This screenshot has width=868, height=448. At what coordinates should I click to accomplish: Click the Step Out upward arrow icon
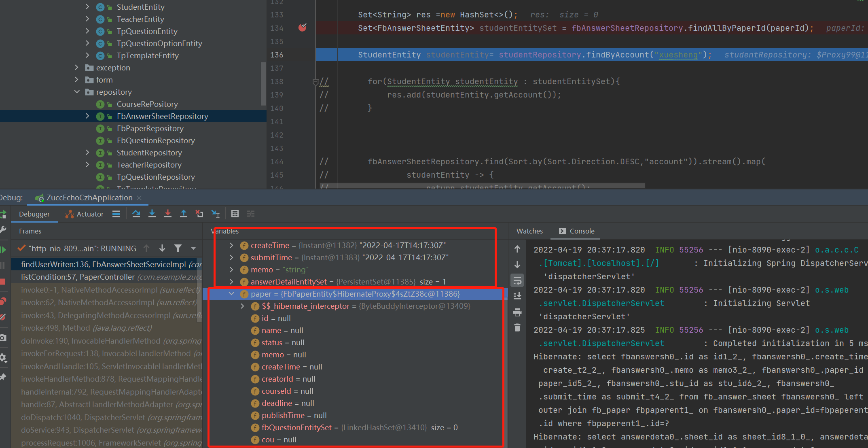[184, 214]
